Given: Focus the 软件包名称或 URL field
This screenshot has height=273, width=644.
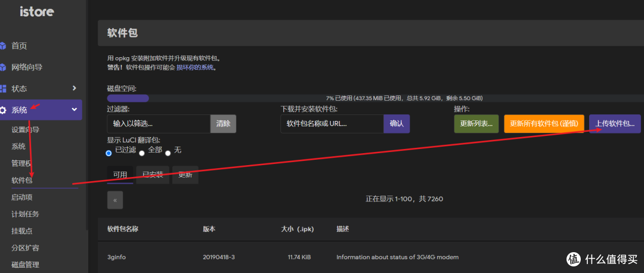Looking at the screenshot, I should click(332, 123).
